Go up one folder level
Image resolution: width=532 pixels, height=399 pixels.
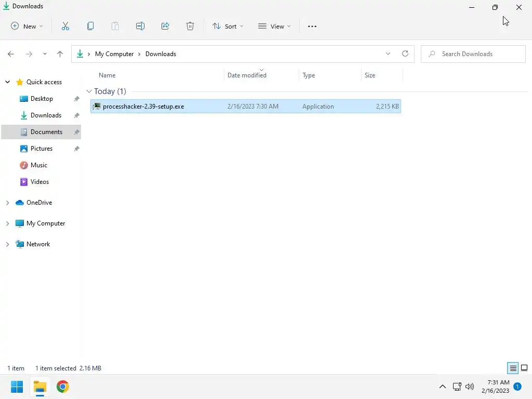60,54
